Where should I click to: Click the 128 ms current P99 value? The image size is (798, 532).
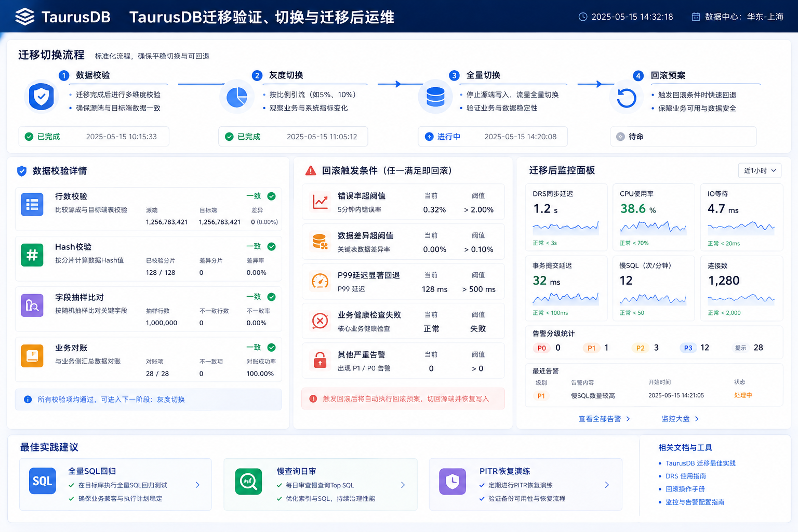coord(434,289)
